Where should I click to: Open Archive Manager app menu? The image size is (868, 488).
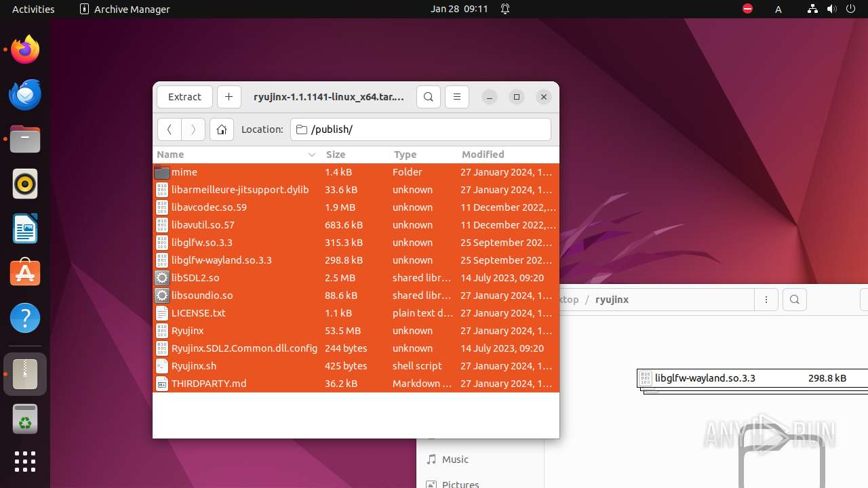pos(125,9)
